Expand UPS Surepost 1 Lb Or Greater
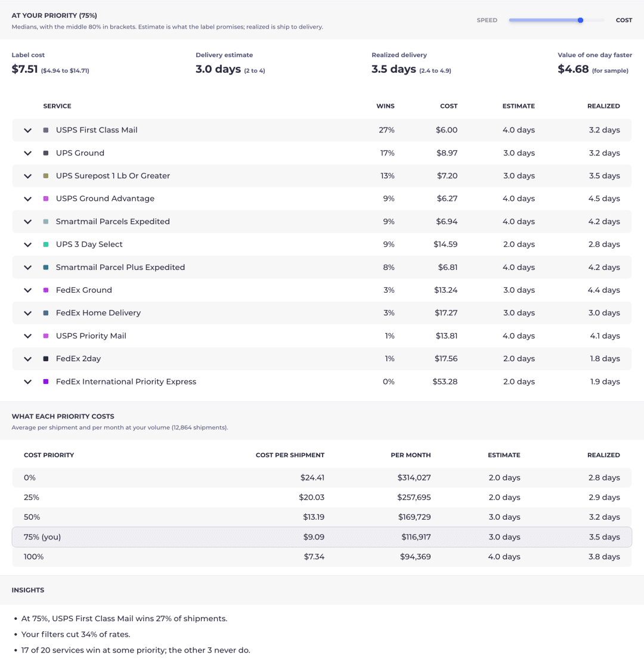The height and width of the screenshot is (667, 644). click(27, 176)
